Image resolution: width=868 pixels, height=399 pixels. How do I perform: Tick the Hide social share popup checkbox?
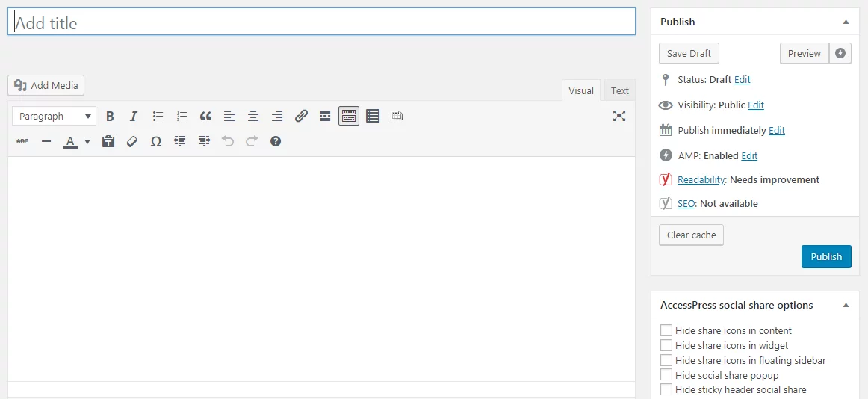coord(666,375)
